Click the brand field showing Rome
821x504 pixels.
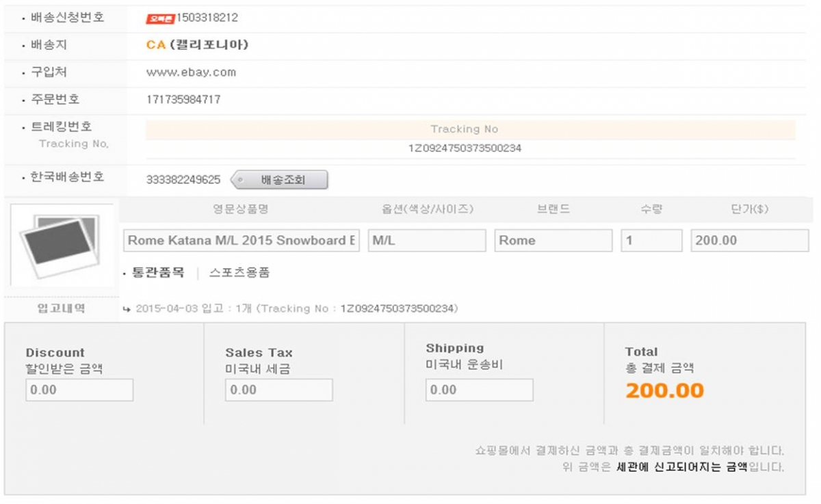[x=553, y=241]
